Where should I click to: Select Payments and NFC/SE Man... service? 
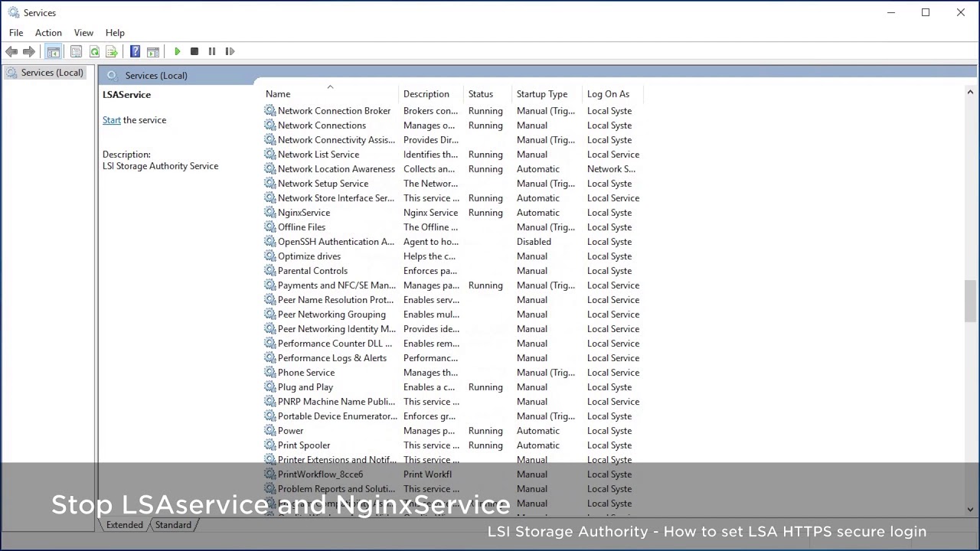tap(337, 285)
